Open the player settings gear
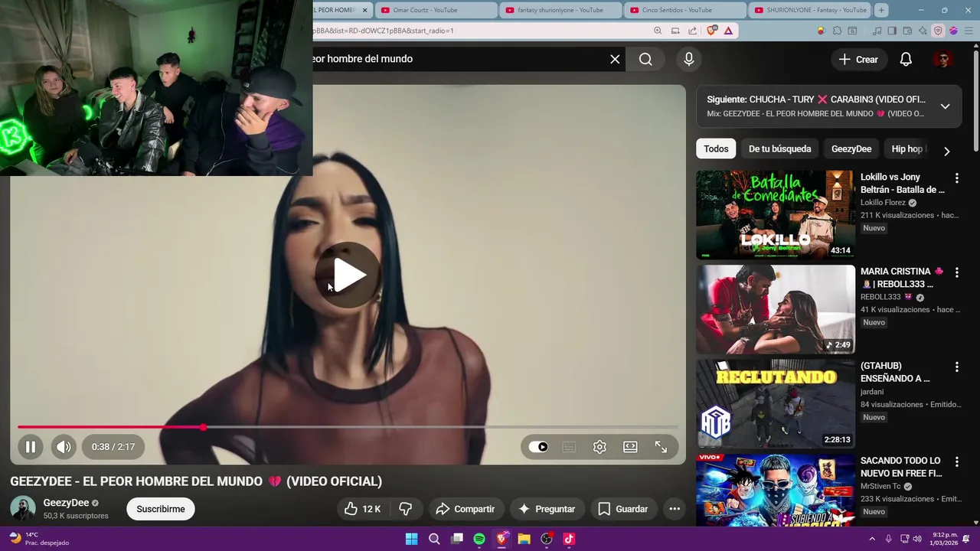 point(599,447)
